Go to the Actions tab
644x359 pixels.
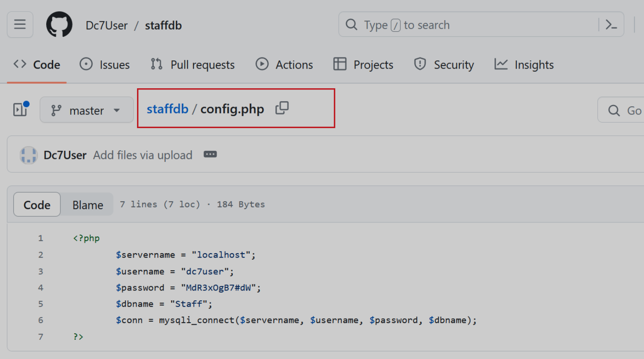pyautogui.click(x=284, y=65)
